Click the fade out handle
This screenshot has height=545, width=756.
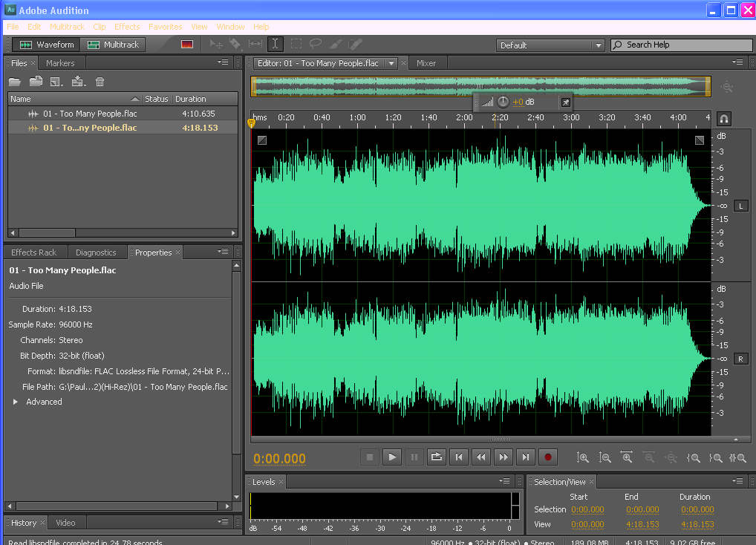pyautogui.click(x=700, y=140)
